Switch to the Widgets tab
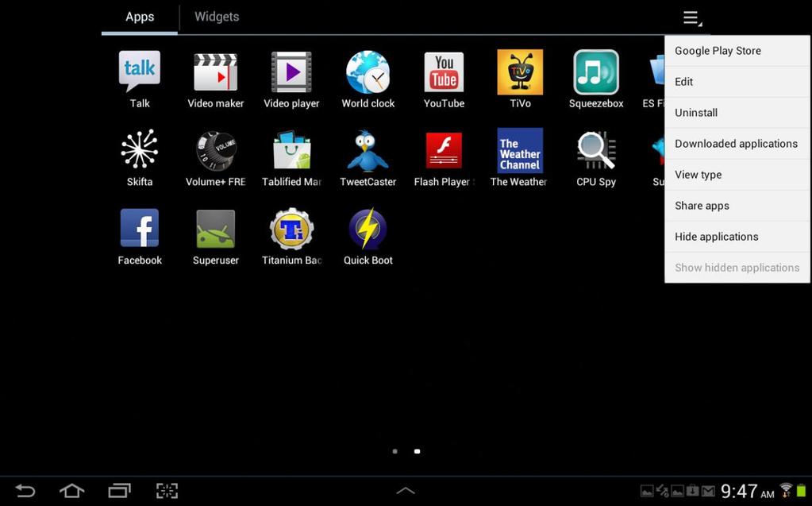 (217, 17)
